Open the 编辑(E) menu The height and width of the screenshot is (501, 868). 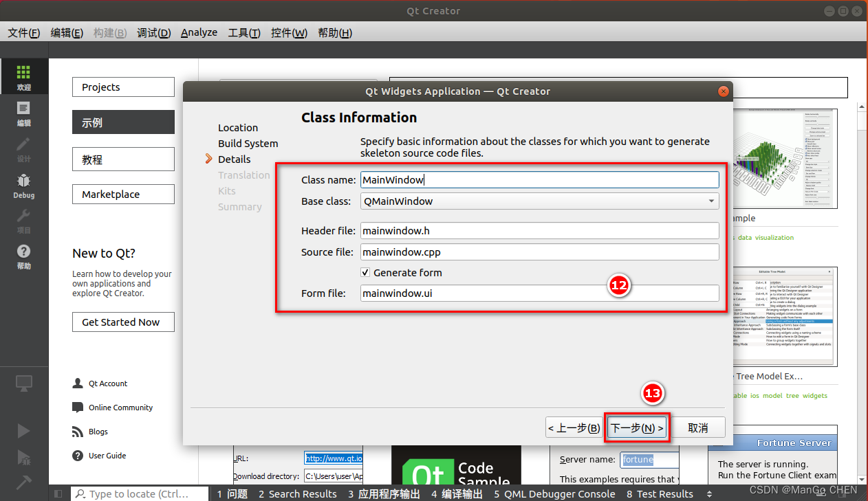pyautogui.click(x=67, y=32)
